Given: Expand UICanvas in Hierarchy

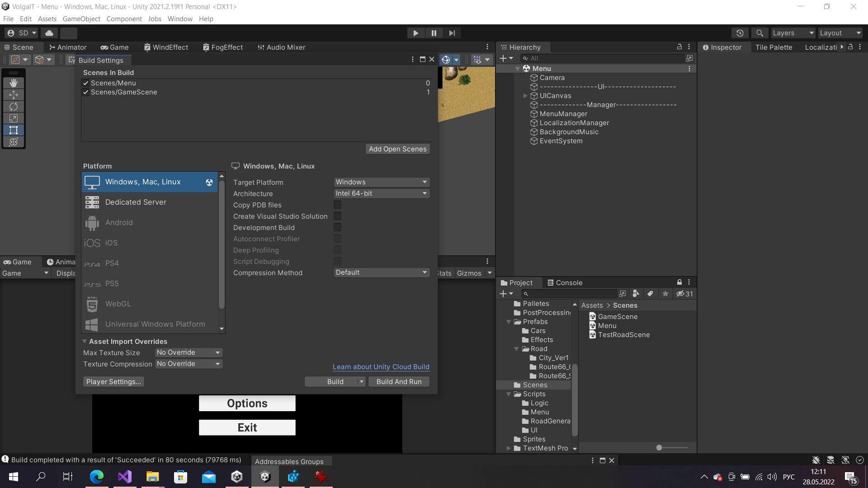Looking at the screenshot, I should click(x=525, y=96).
